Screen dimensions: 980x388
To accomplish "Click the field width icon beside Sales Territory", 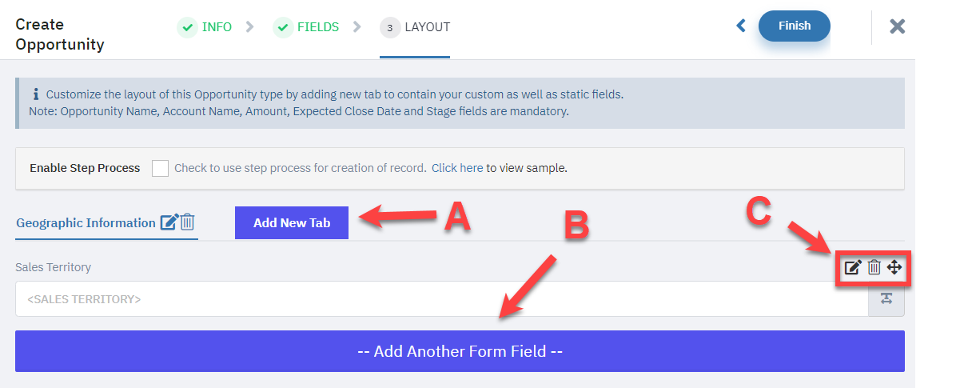I will 886,298.
